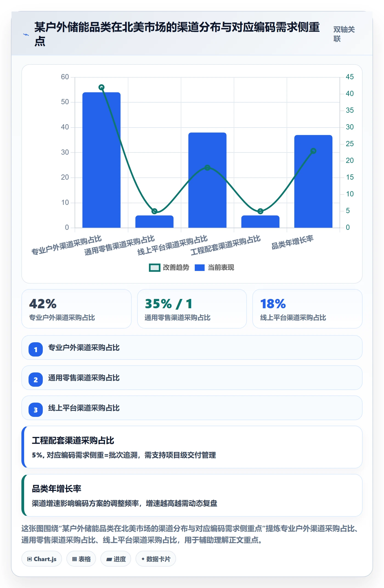Open the 35% / 1 通用零售渠道 card
The image size is (384, 588).
pyautogui.click(x=192, y=309)
